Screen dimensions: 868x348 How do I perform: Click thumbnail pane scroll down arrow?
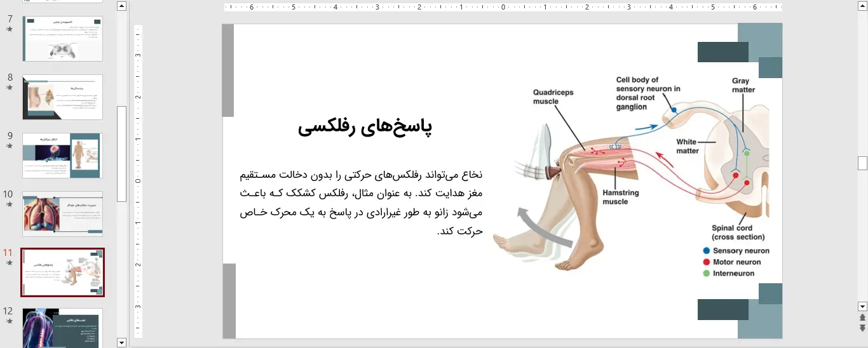122,342
